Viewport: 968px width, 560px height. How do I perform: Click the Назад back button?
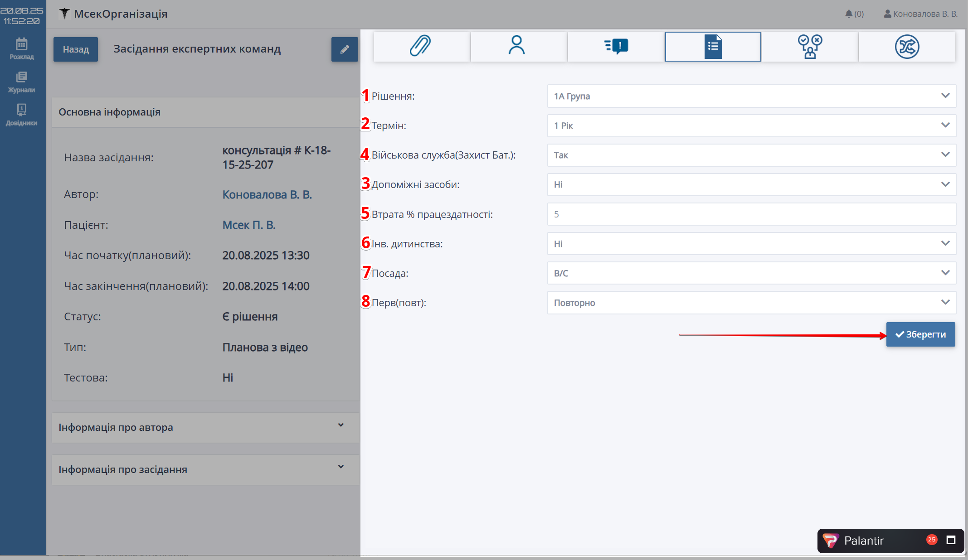click(76, 49)
